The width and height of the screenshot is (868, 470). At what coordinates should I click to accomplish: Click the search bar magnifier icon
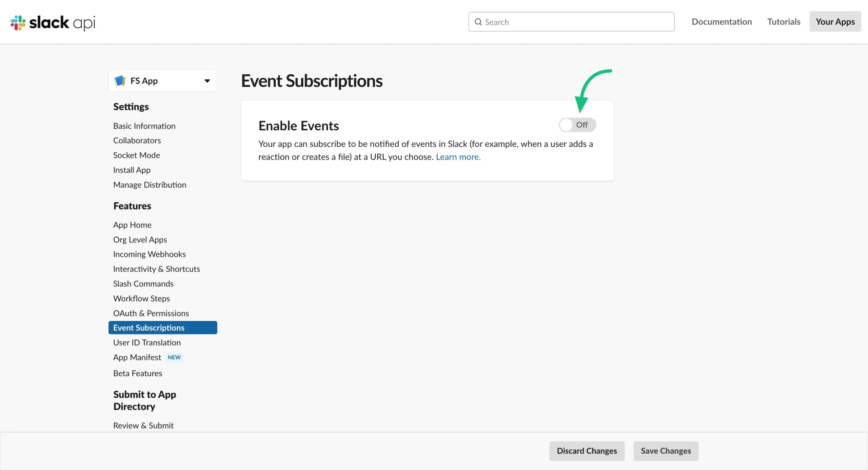coord(478,21)
